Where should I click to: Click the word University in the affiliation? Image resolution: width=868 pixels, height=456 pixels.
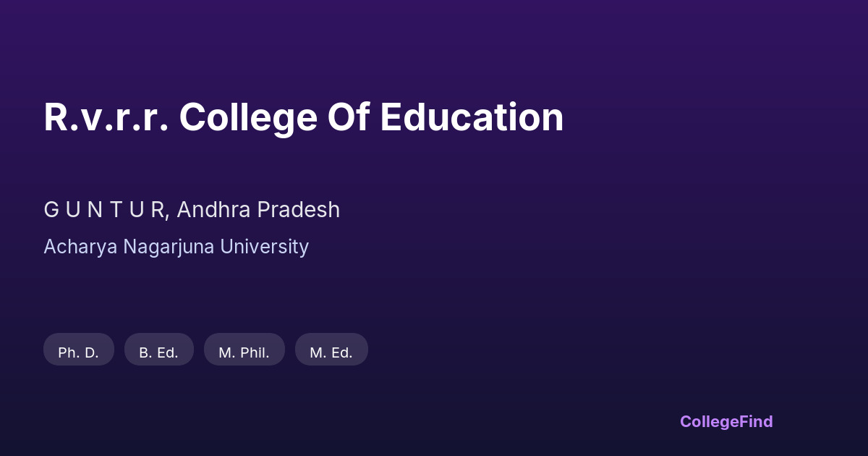265,247
